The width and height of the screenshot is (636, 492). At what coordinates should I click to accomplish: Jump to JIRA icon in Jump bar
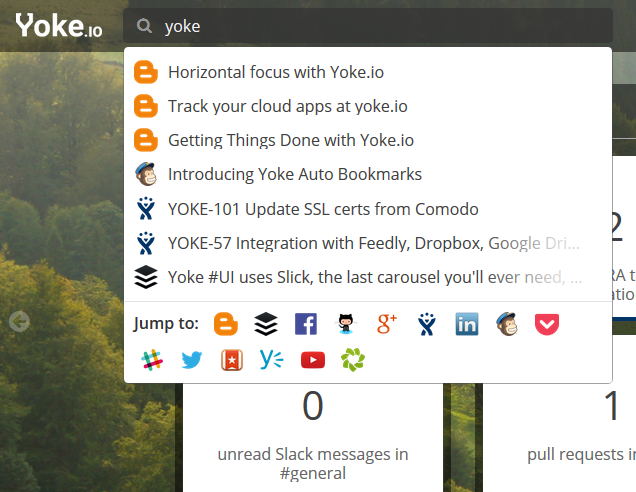click(x=427, y=324)
